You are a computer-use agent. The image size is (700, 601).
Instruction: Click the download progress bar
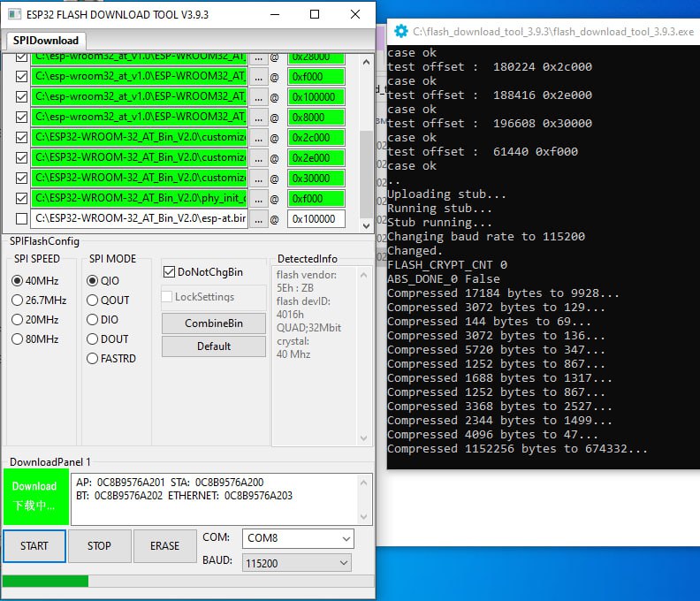pos(188,581)
